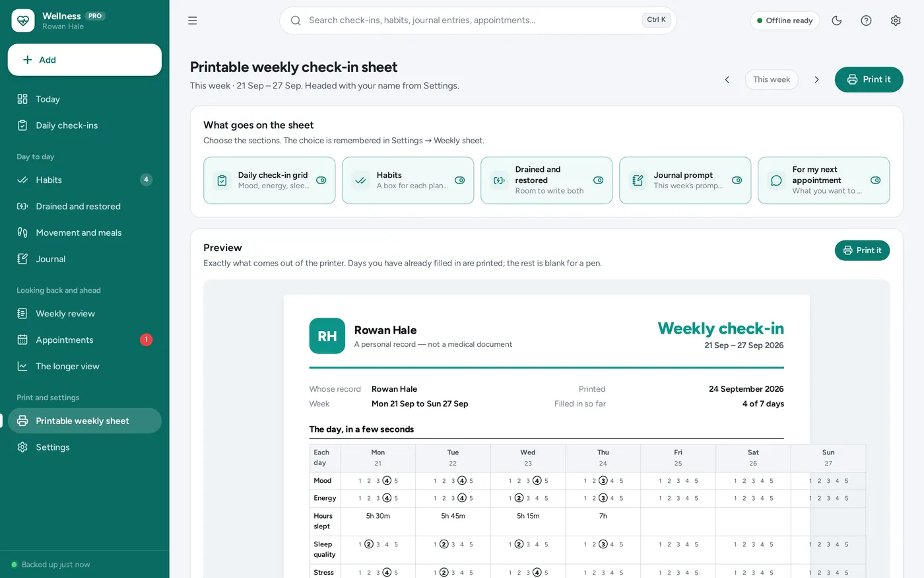Hide the Journal prompt section

[x=737, y=180]
